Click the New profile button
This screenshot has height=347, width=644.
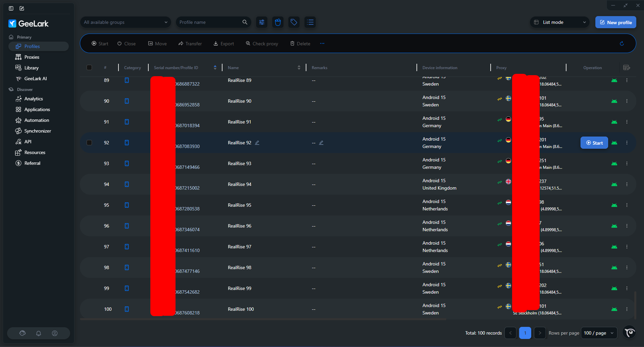[x=615, y=22]
